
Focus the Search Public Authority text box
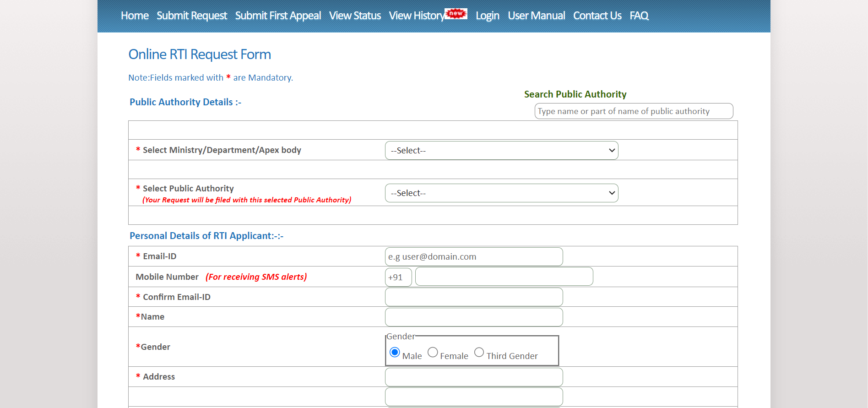[x=634, y=111]
